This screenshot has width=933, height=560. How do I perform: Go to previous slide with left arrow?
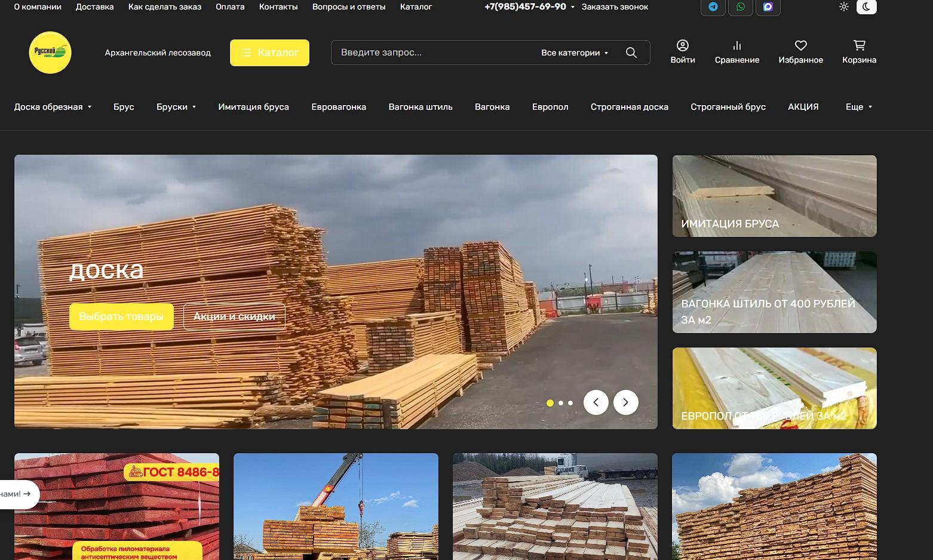[x=596, y=402]
